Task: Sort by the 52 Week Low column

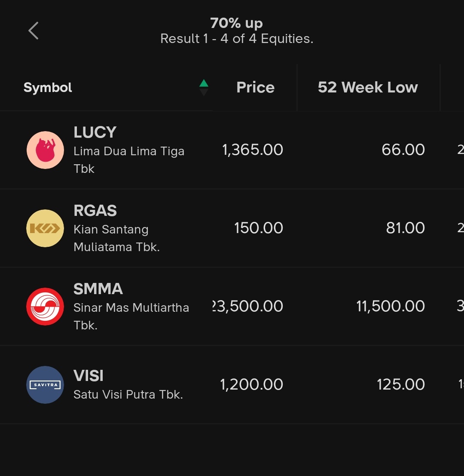Action: (x=368, y=87)
